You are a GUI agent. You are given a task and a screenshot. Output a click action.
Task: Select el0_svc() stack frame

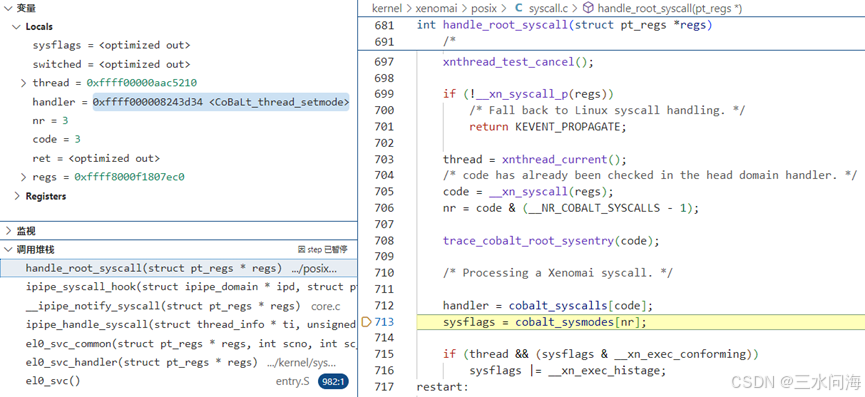(x=179, y=381)
